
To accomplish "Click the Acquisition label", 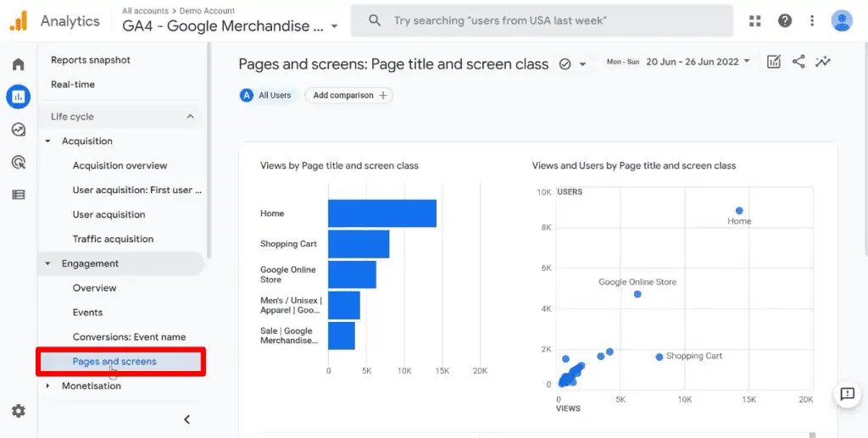I will click(x=87, y=141).
